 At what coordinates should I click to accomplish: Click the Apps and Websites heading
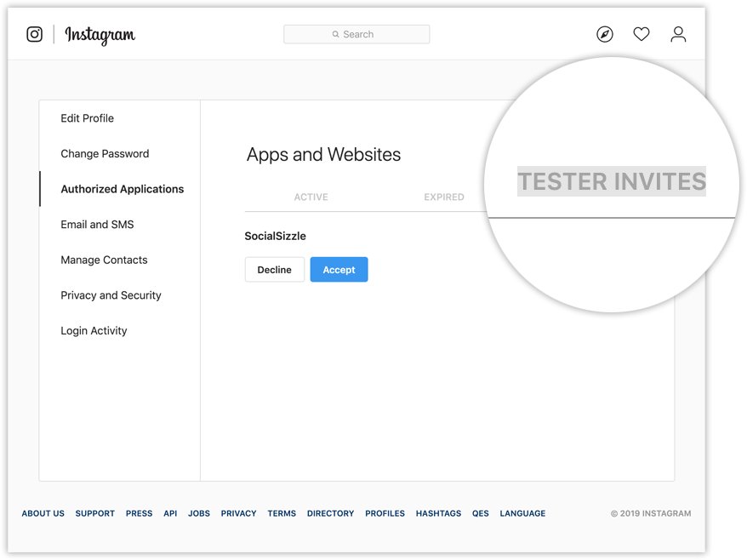coord(323,154)
